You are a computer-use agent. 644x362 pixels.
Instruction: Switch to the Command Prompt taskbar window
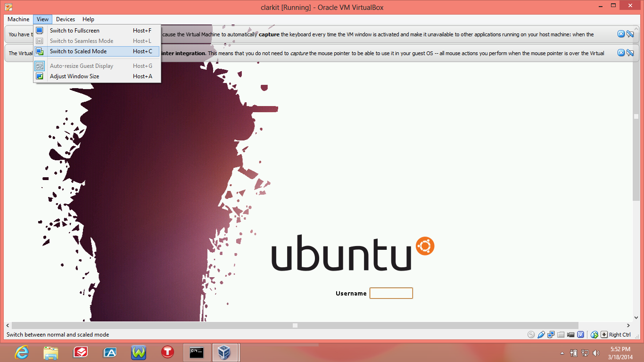pos(197,352)
